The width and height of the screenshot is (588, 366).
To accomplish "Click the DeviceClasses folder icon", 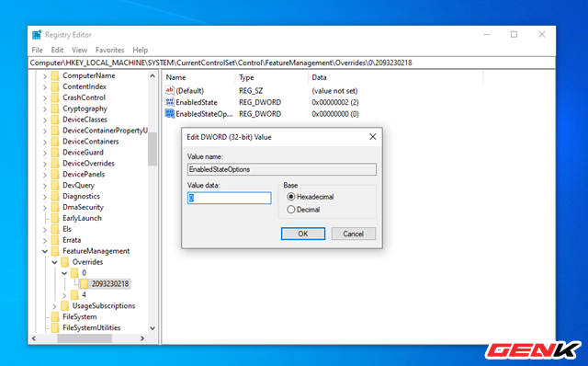I will click(55, 120).
